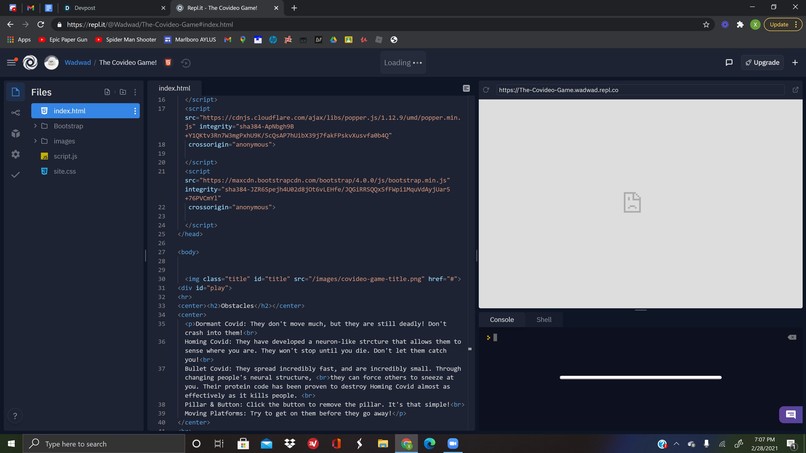The height and width of the screenshot is (453, 806).
Task: Open Zoom from the taskbar
Action: click(x=453, y=443)
